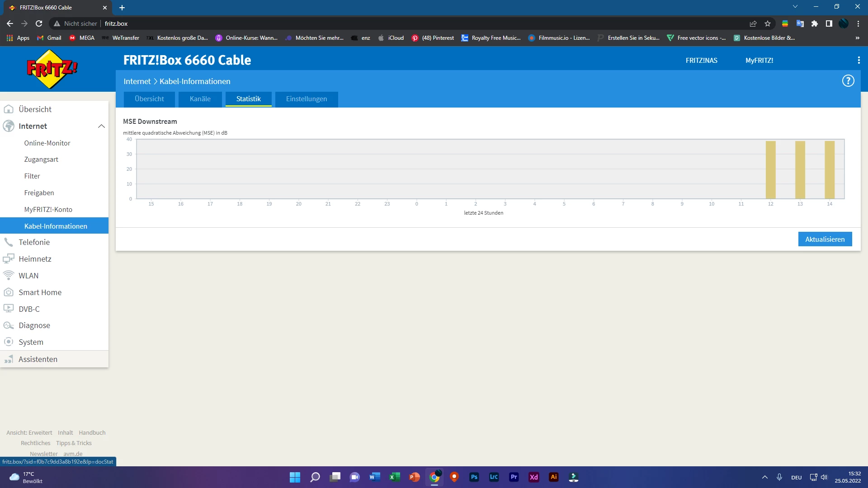
Task: Click the help question mark icon
Action: click(848, 81)
